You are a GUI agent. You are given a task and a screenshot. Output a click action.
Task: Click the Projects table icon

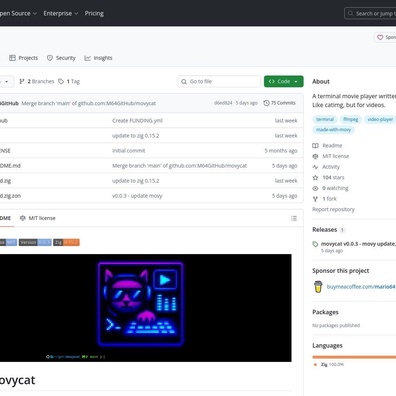coord(12,58)
